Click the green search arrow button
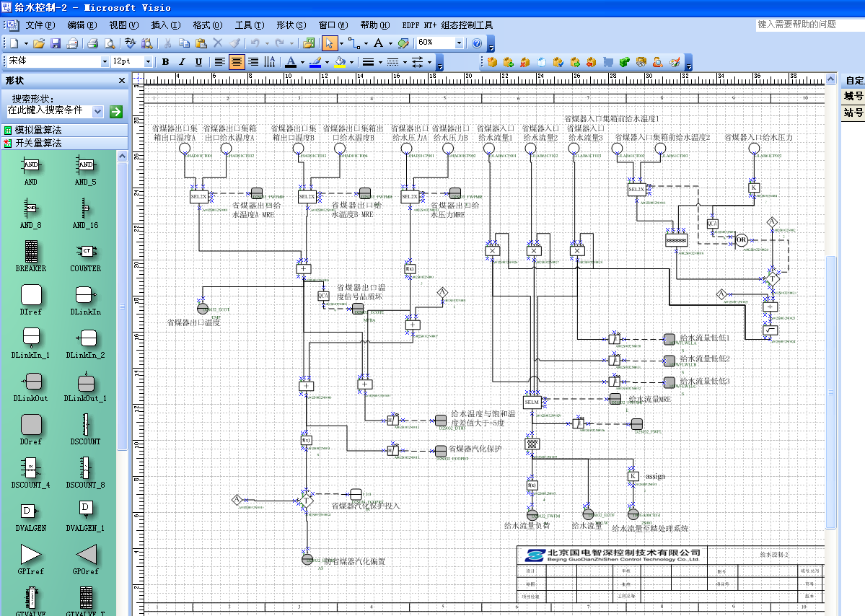 tap(116, 111)
